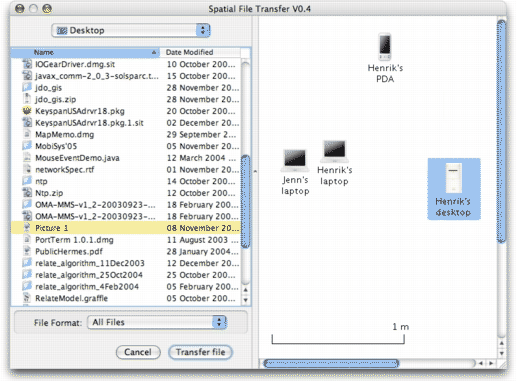Click the Picture 1 image file icon
Screen dimensions: 516x381
coord(27,228)
